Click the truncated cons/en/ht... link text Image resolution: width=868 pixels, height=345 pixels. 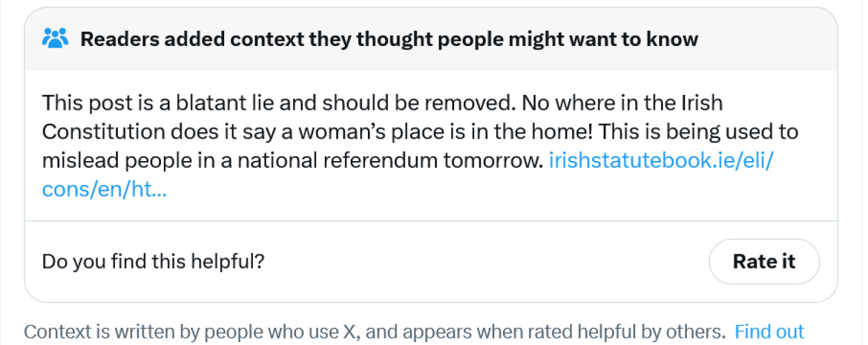(x=104, y=190)
